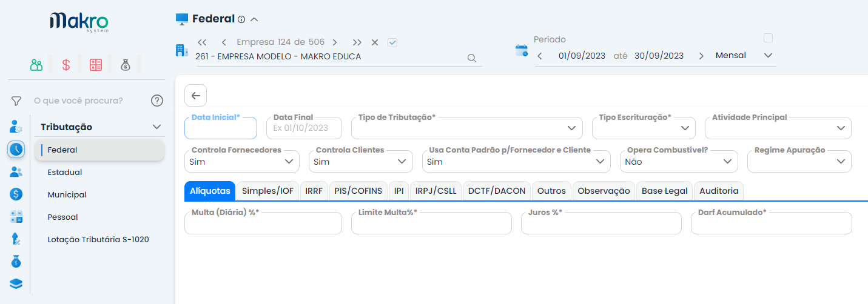868x304 pixels.
Task: Switch to the DCTF/DACON tab
Action: (x=497, y=191)
